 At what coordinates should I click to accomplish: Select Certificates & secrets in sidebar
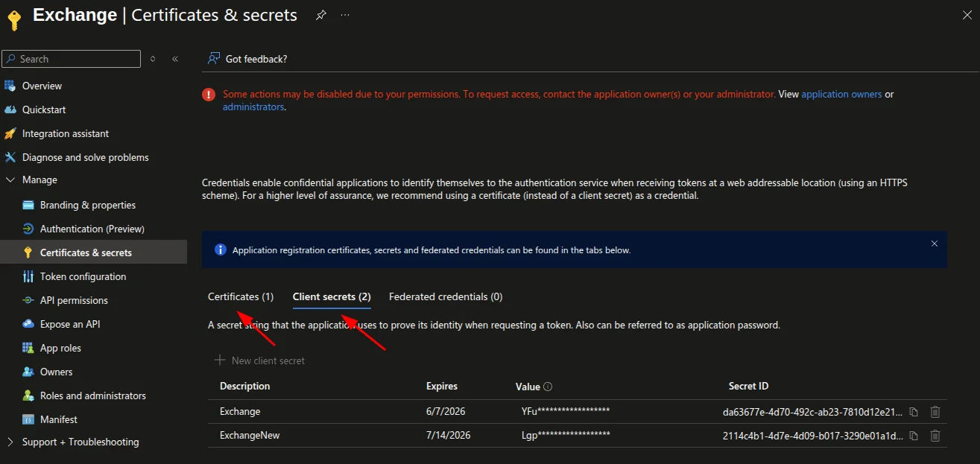(86, 252)
